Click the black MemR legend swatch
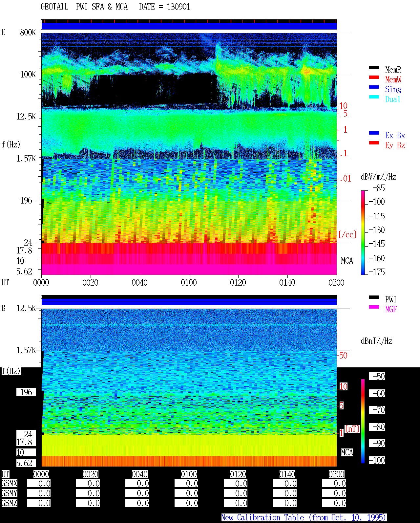Viewport: 420px width, 523px height. [374, 67]
